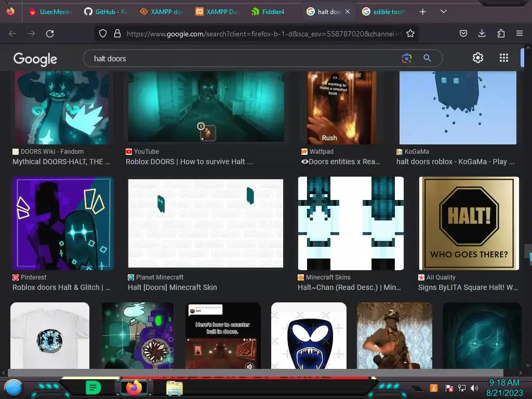Viewport: 532px width, 399px height.
Task: Click the Firefox logo at the tab bar's left end
Action: tap(10, 11)
